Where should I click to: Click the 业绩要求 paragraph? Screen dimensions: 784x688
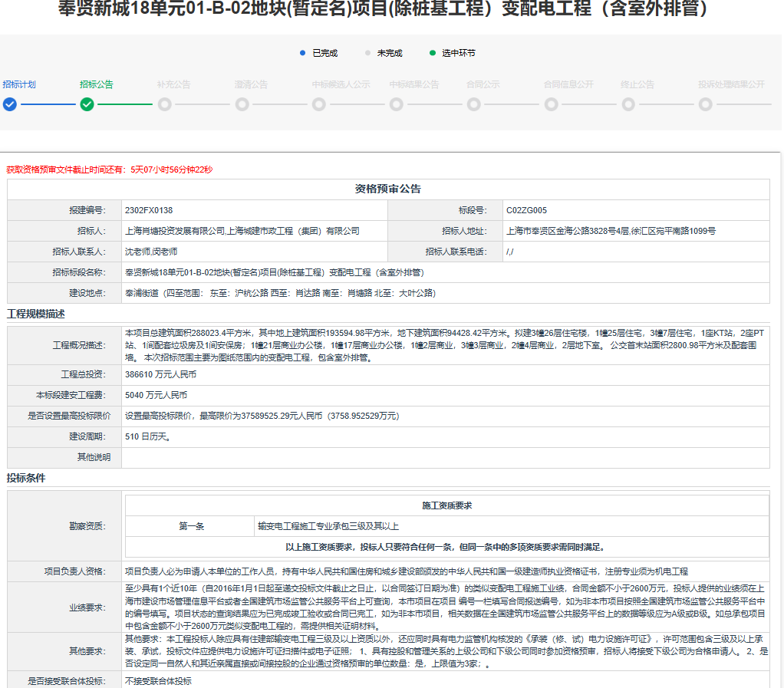445,607
